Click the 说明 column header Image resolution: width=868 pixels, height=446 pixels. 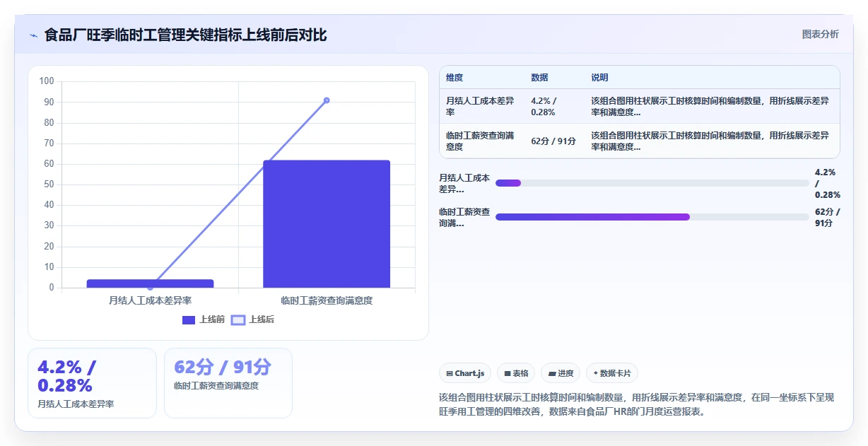[599, 78]
